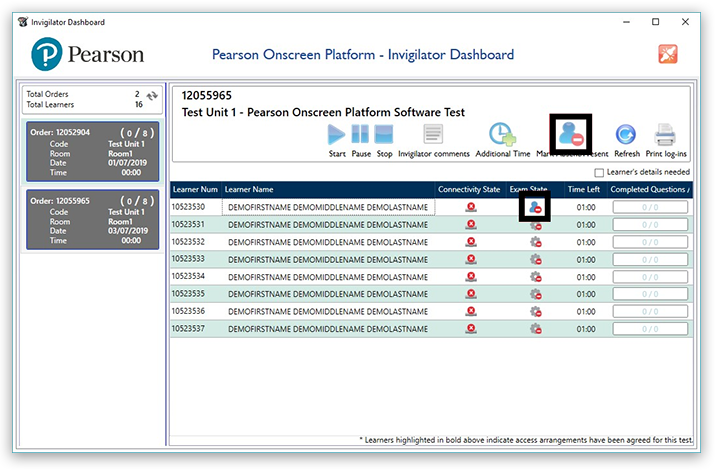
Task: Select the row for learner 10523535
Action: [300, 293]
